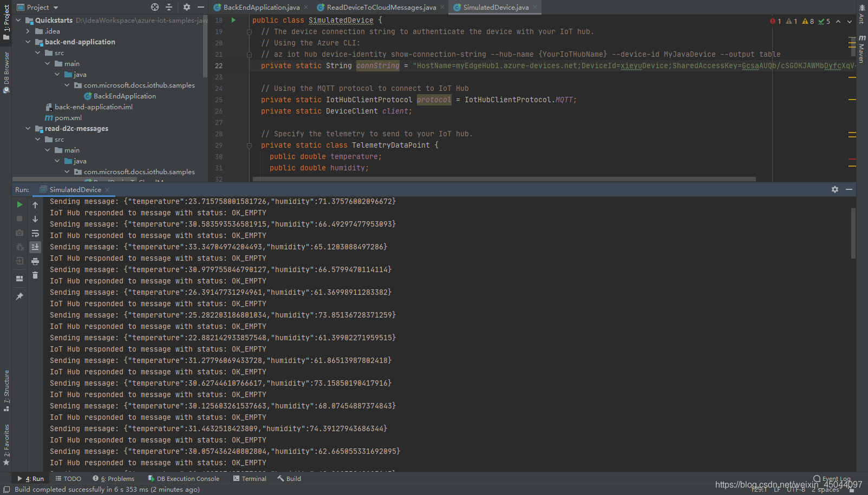Collapse all in Project tree
This screenshot has width=868, height=495.
coord(169,7)
